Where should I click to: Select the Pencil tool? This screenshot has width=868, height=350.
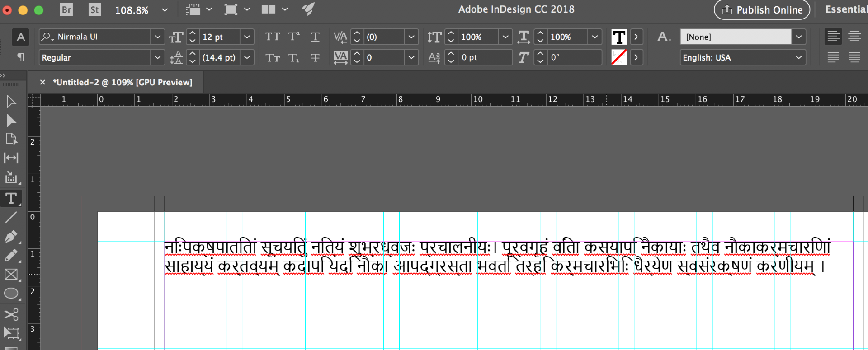(x=11, y=255)
